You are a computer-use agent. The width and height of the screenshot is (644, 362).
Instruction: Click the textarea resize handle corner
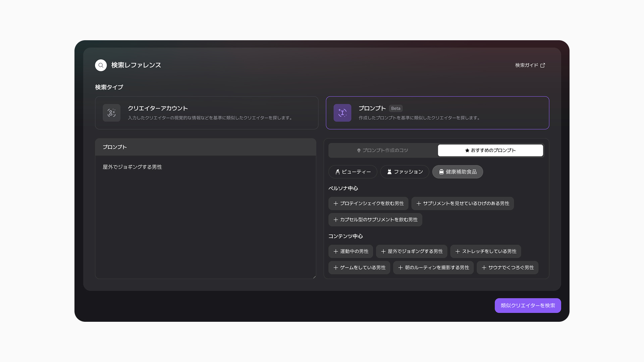(x=314, y=277)
